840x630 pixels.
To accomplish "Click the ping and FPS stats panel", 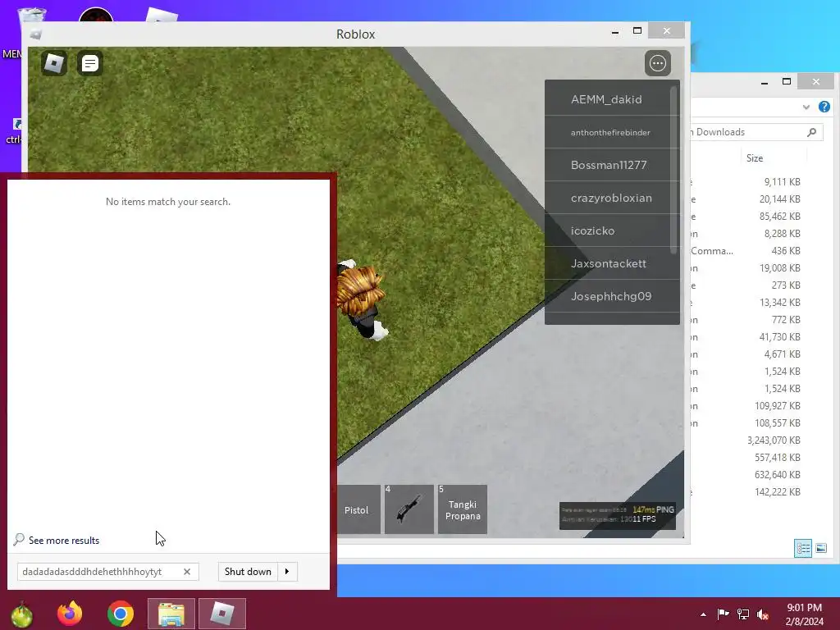I will point(617,515).
